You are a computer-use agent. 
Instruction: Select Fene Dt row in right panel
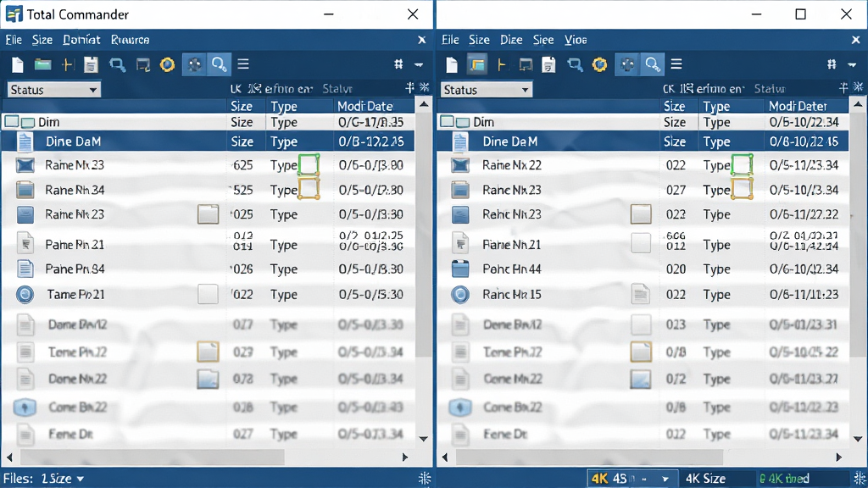(x=643, y=435)
